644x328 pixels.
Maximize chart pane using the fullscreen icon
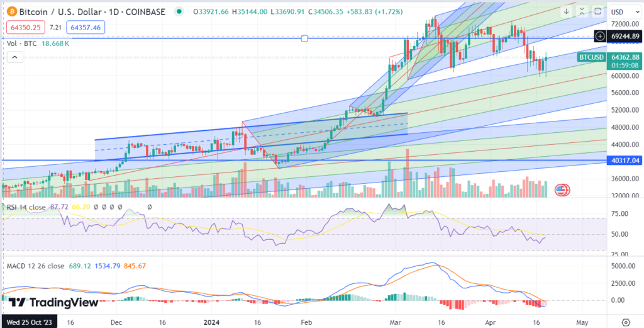[x=598, y=11]
